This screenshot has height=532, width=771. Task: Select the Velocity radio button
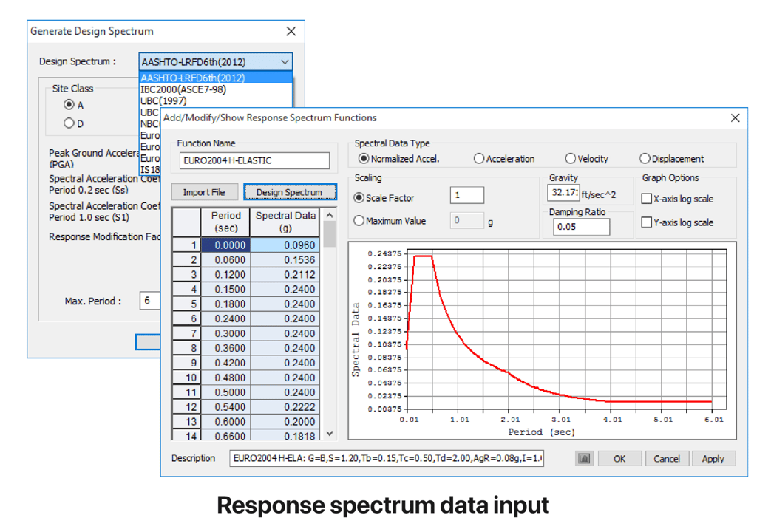point(571,159)
